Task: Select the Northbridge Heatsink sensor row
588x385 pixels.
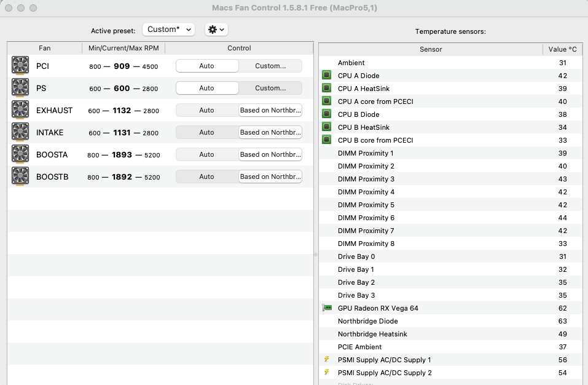Action: pos(451,334)
